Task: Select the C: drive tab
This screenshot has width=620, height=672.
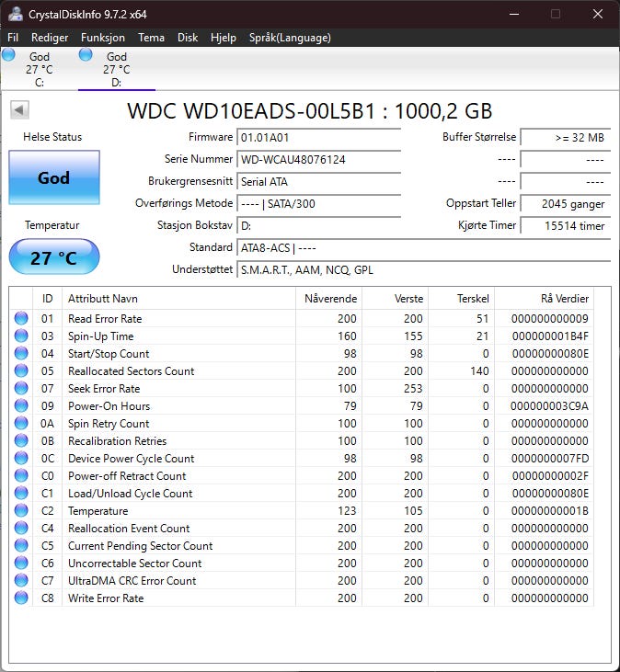Action: click(x=39, y=69)
